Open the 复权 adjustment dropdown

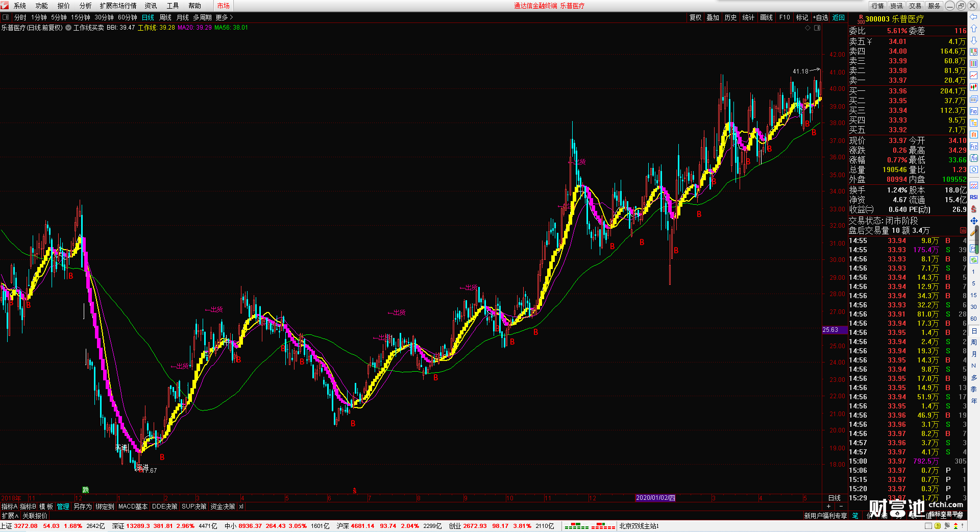[696, 17]
